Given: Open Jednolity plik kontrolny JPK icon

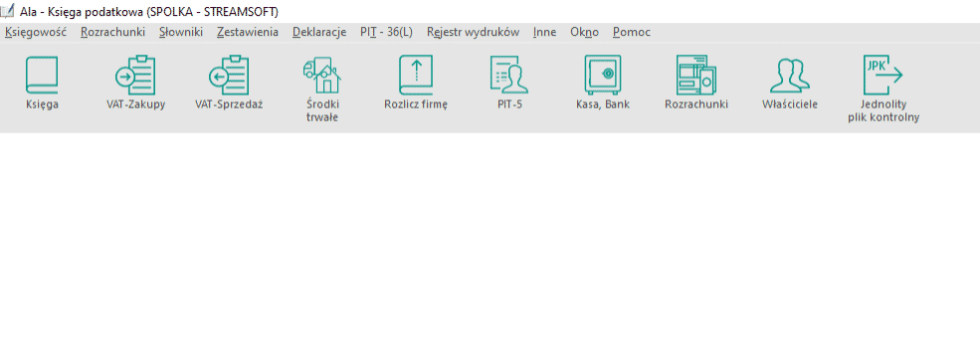Looking at the screenshot, I should [x=883, y=76].
